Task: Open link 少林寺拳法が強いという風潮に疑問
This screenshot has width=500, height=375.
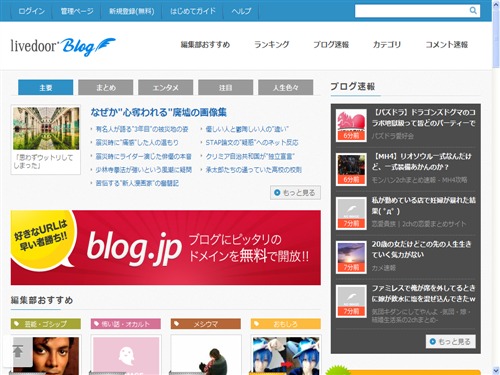Action: [144, 170]
